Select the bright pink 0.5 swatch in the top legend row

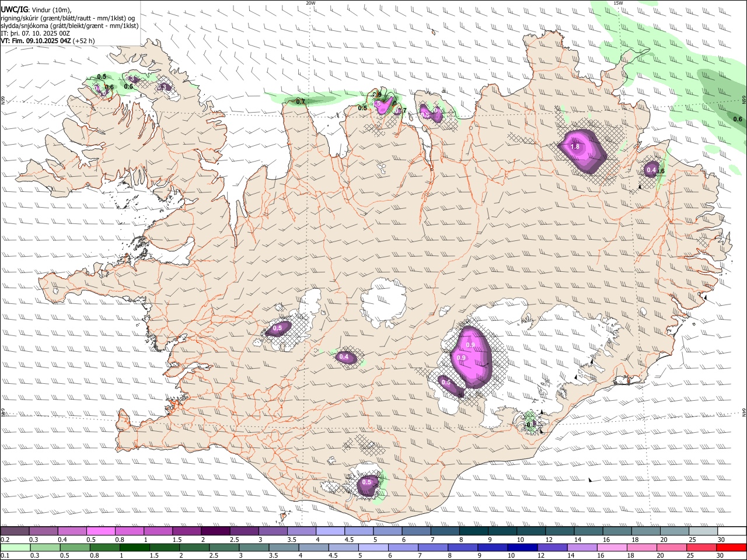(100, 531)
